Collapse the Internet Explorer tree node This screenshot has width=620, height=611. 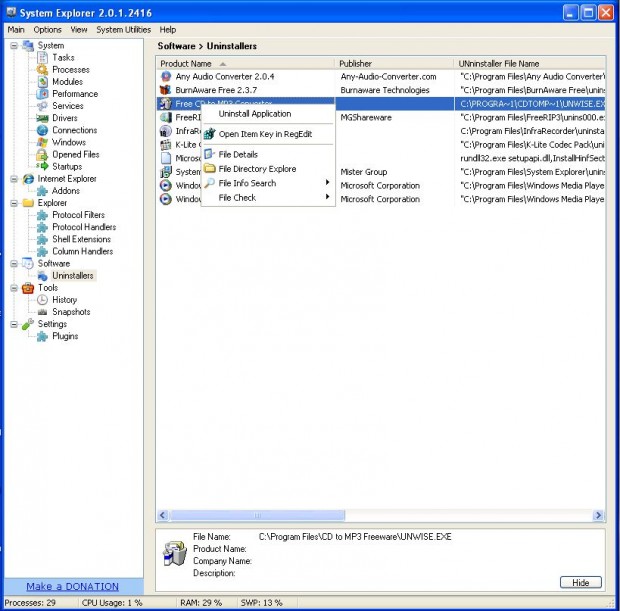[14, 179]
